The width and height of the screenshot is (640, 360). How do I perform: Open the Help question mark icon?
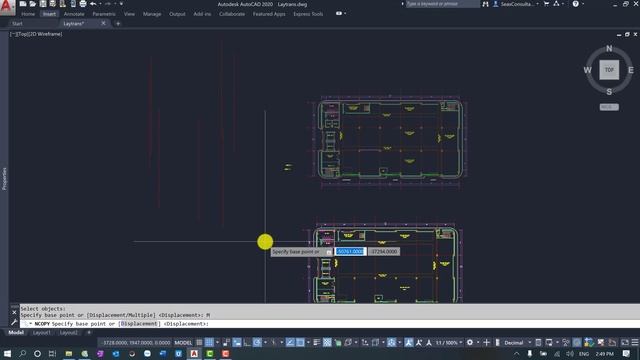(x=576, y=4)
